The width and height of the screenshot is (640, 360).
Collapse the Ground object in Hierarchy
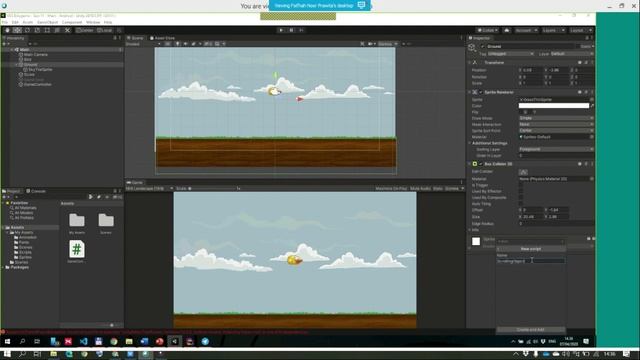(x=16, y=64)
